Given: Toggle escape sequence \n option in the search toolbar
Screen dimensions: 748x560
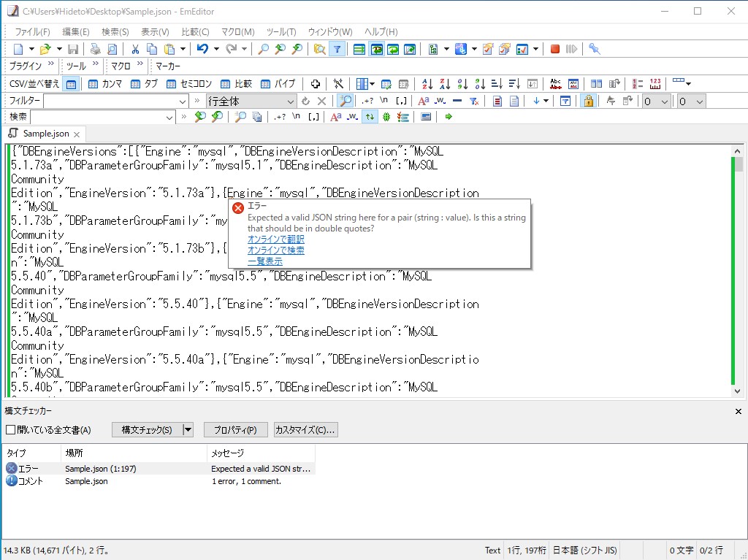Looking at the screenshot, I should (297, 117).
